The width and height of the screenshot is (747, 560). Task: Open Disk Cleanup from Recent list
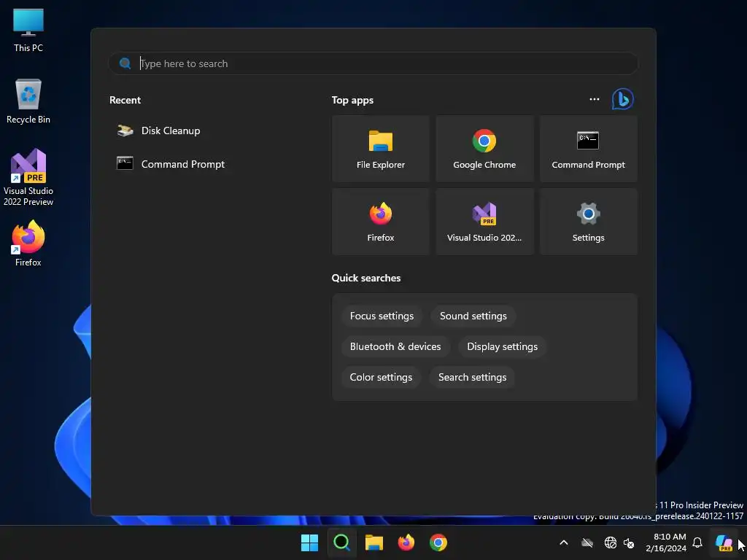point(171,131)
